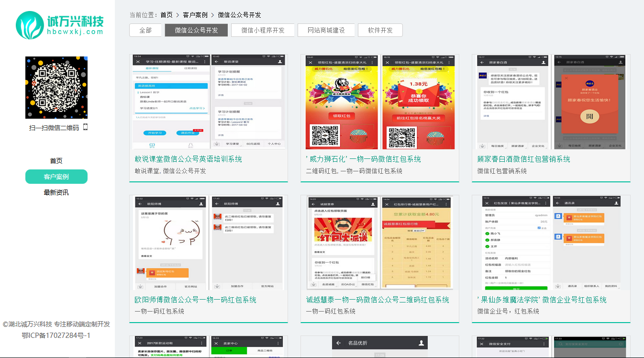Click title 敢说课堂微信公众号英语培训系统

click(189, 159)
